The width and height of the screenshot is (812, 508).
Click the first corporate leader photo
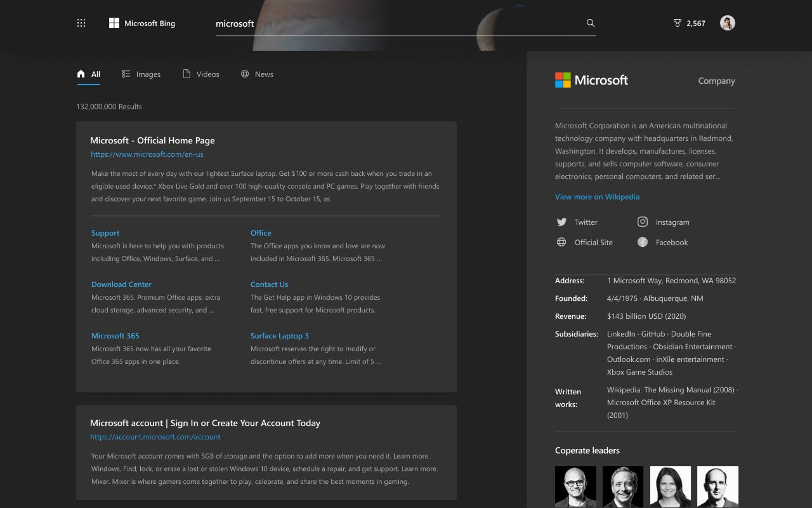point(575,487)
